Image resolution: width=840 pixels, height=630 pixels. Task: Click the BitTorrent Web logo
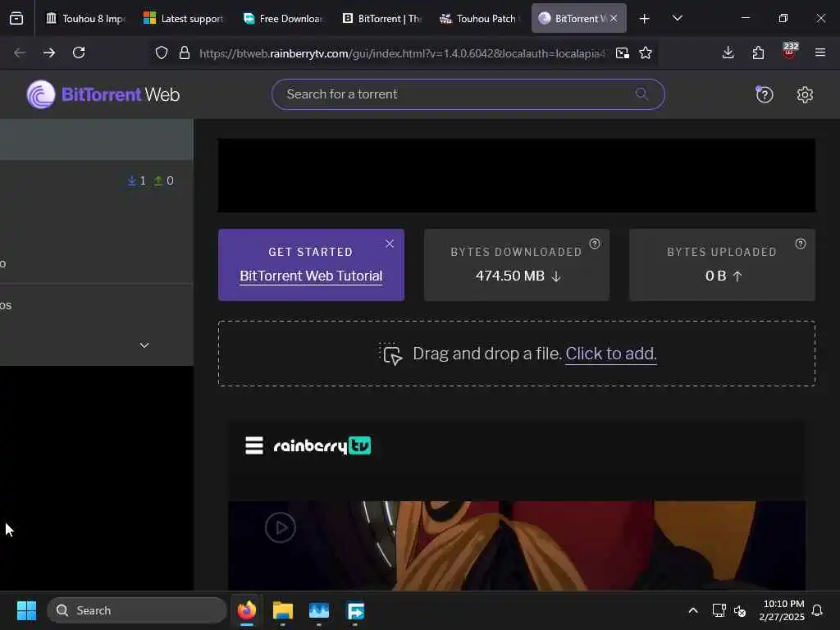103,95
